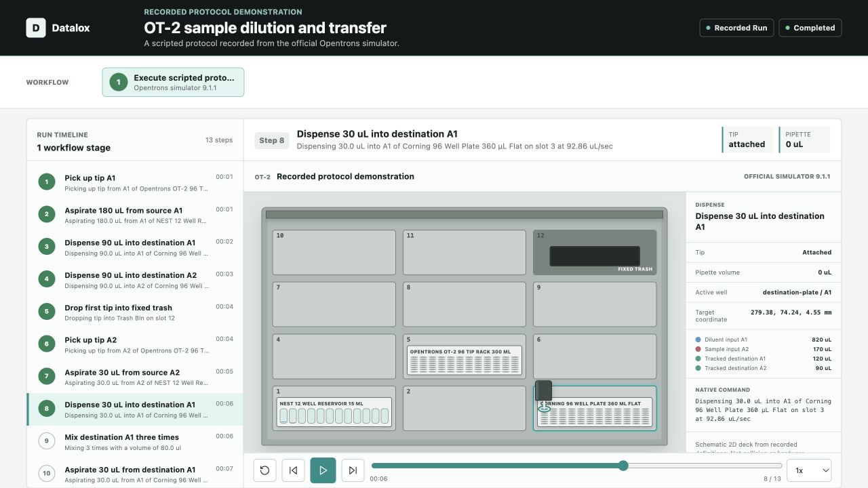Image resolution: width=868 pixels, height=488 pixels.
Task: Click empty deck slot 2
Action: tap(465, 409)
